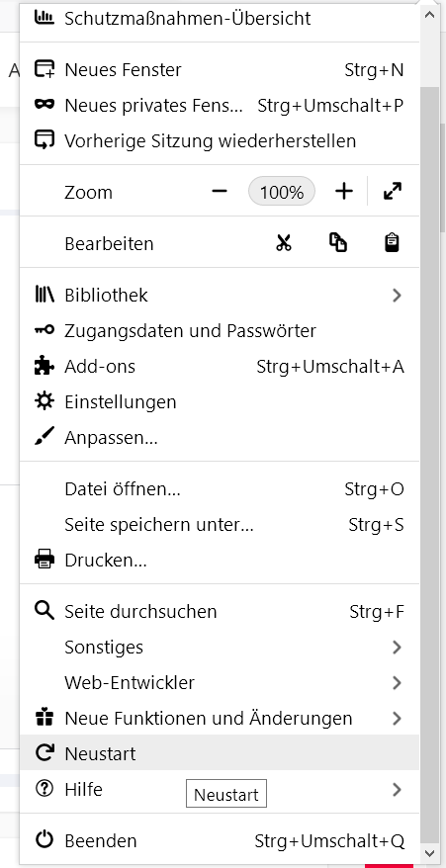446x868 pixels.
Task: Expand the Web-Entwickler submenu chevron
Action: [397, 682]
